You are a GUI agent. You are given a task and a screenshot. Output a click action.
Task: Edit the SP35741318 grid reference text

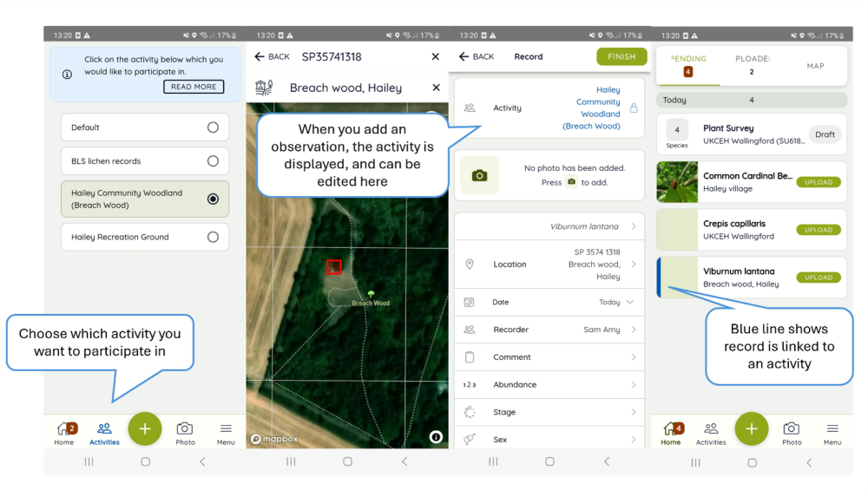click(331, 56)
